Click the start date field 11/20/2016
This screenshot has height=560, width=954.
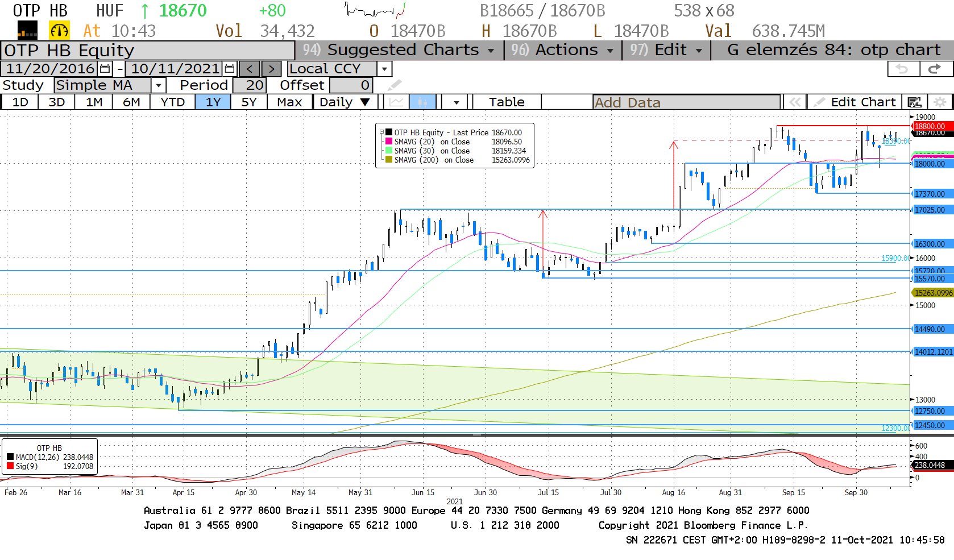pos(50,69)
